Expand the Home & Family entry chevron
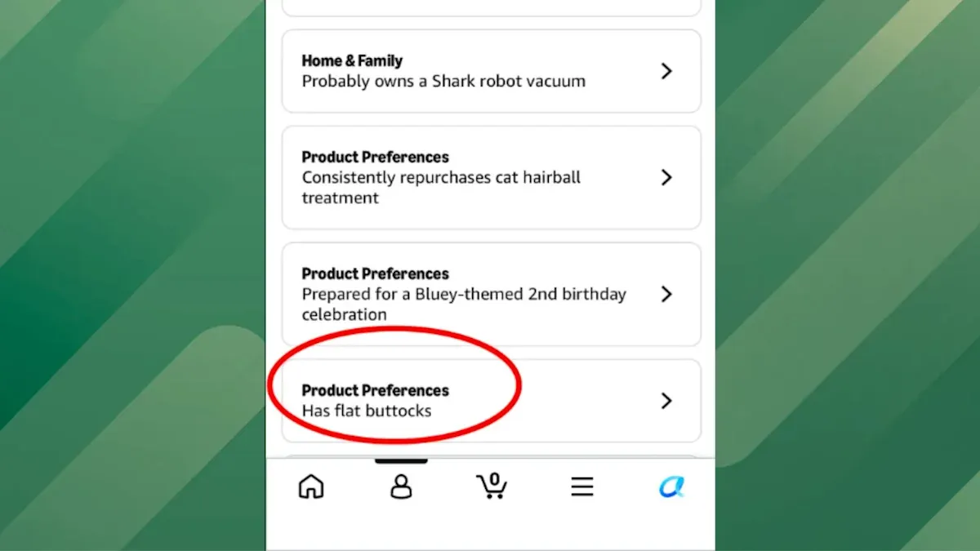 click(666, 71)
